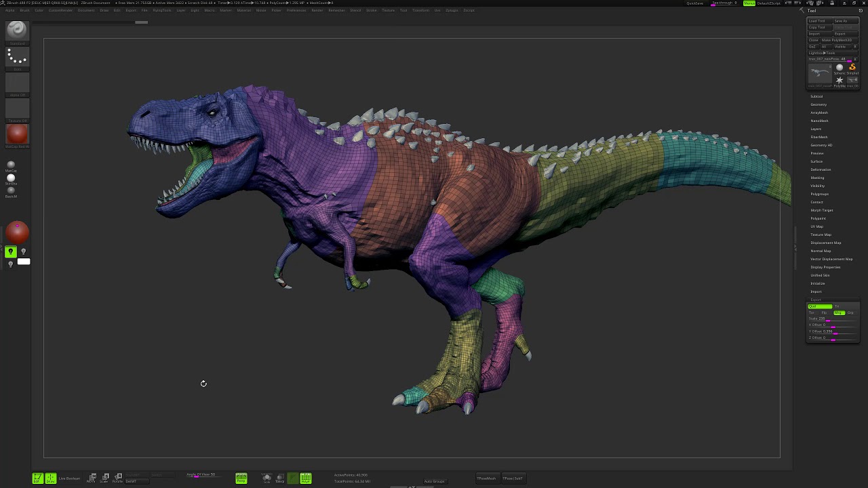This screenshot has width=868, height=488.
Task: Expand the Polypaint section
Action: coord(818,218)
